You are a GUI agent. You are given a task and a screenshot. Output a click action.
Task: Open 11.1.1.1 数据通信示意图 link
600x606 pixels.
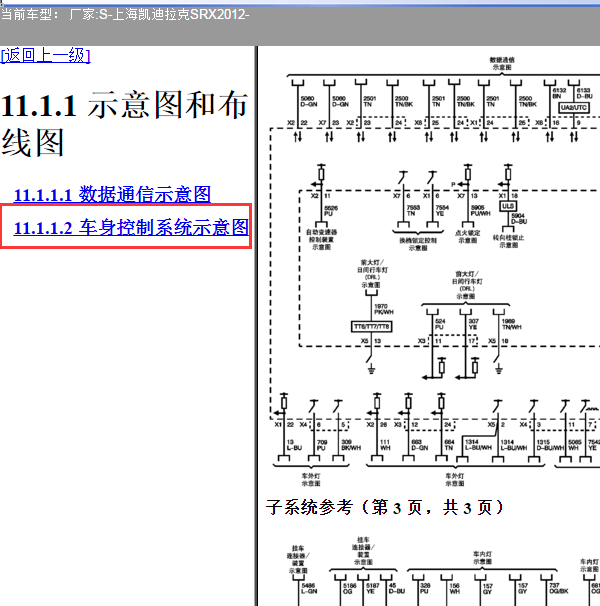[112, 194]
